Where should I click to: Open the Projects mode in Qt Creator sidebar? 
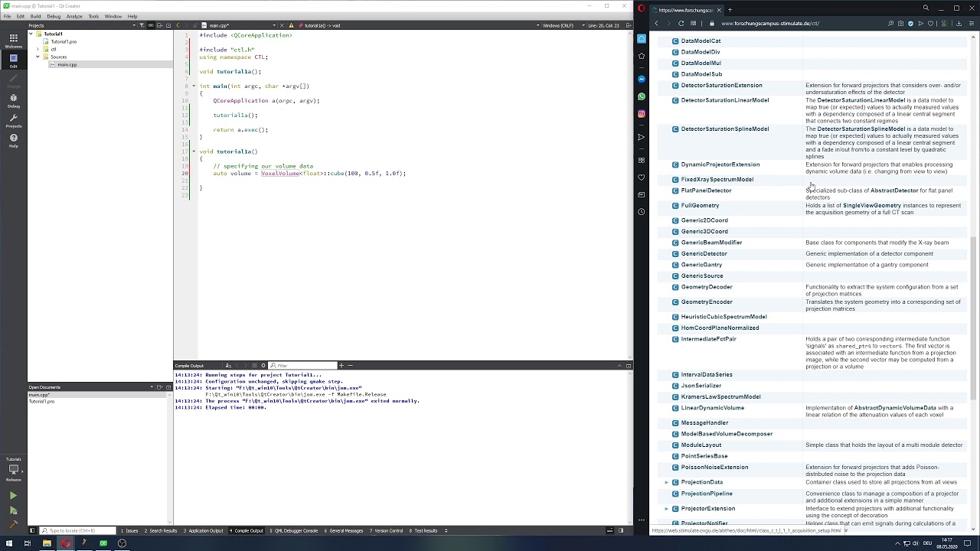[13, 120]
